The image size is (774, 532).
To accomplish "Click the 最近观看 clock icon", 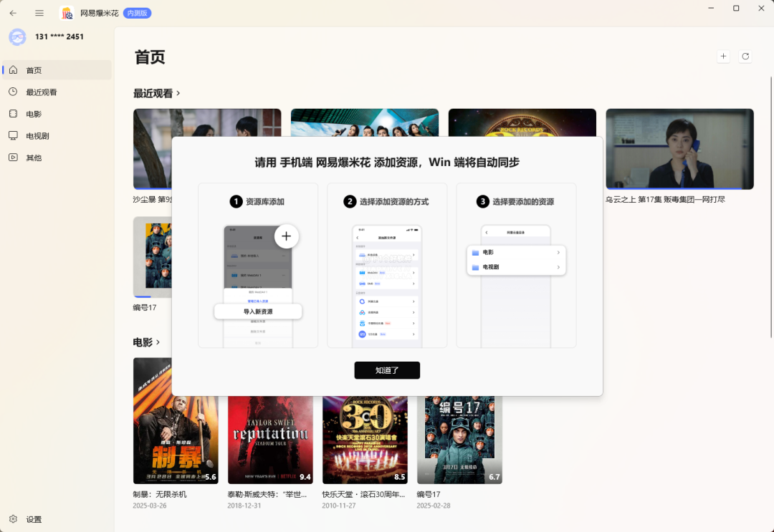I will [14, 92].
